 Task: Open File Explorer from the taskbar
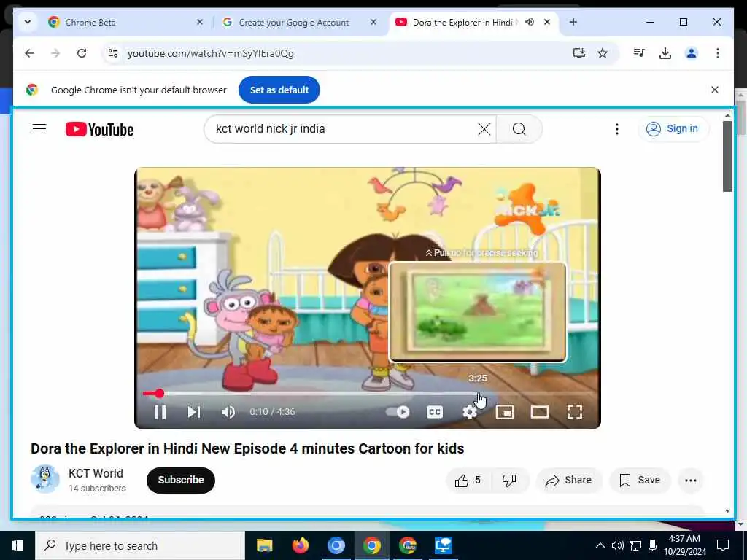264,545
